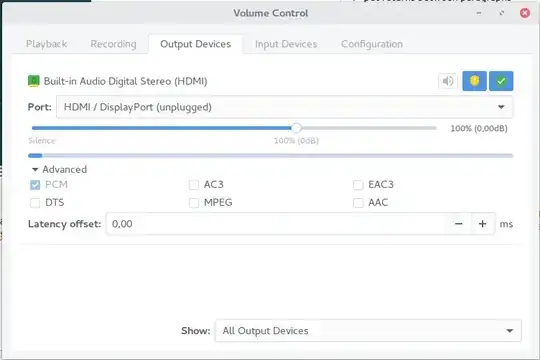Click the 100% (0dB) slider mark label
Screen dimensions: 540x360
(296, 141)
